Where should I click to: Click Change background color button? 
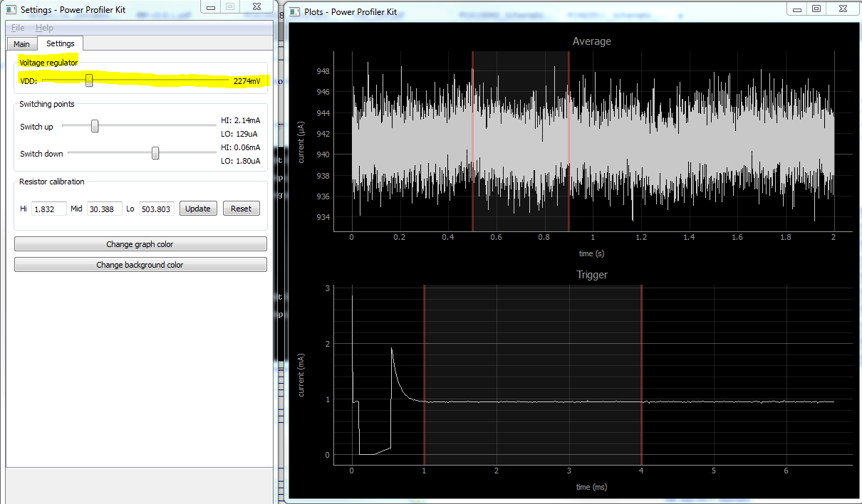(140, 265)
